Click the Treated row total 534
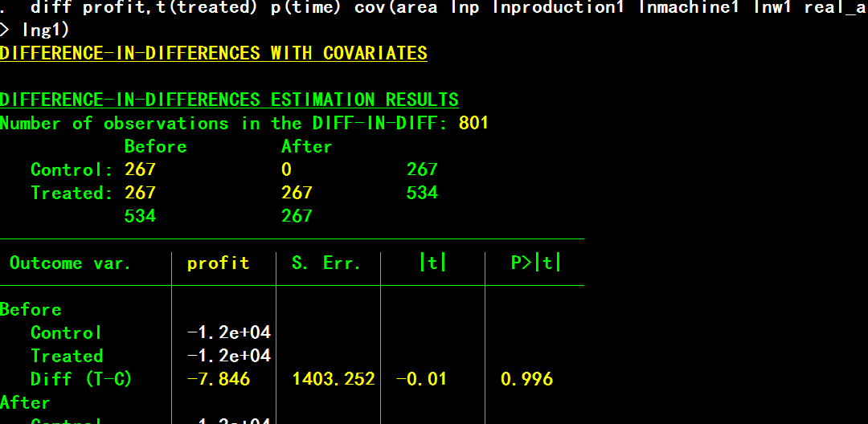This screenshot has width=868, height=424. (x=422, y=193)
